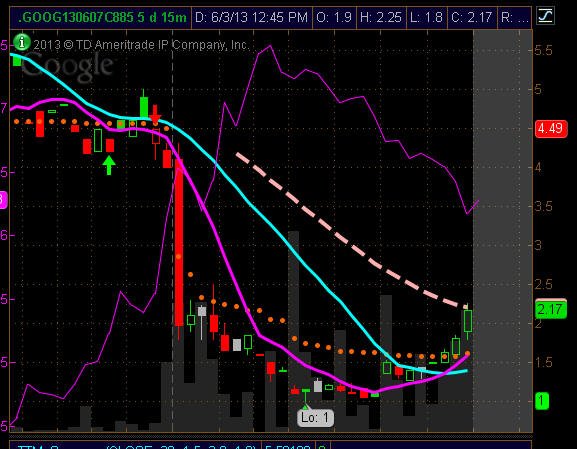The width and height of the screenshot is (577, 449).
Task: Click the green info icon
Action: point(22,42)
